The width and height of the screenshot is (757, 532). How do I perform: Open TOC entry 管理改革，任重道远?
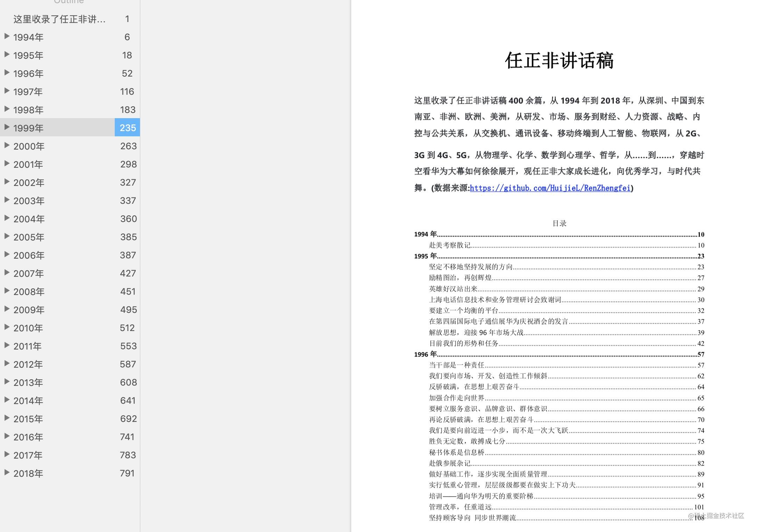tap(566, 507)
